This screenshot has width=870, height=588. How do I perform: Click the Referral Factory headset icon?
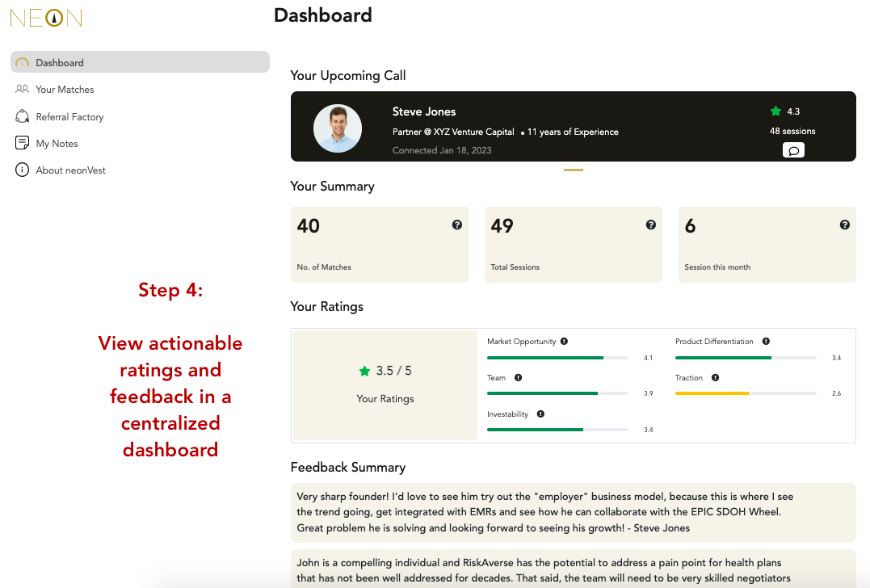(x=22, y=116)
